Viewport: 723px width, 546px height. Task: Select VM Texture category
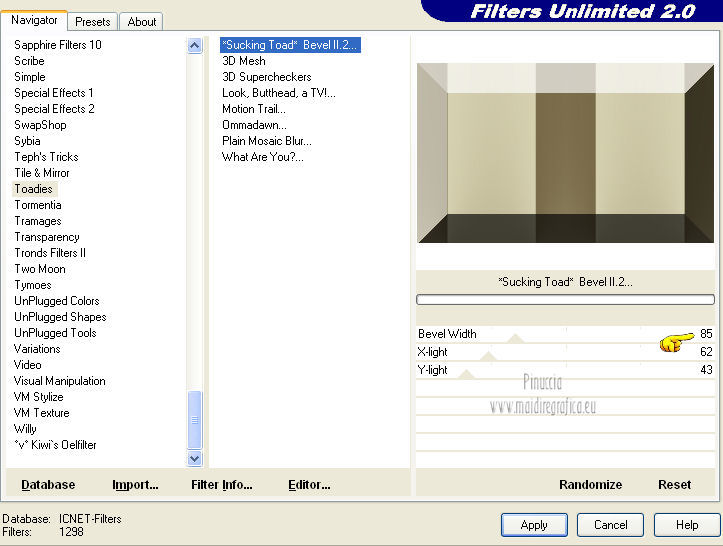click(41, 413)
